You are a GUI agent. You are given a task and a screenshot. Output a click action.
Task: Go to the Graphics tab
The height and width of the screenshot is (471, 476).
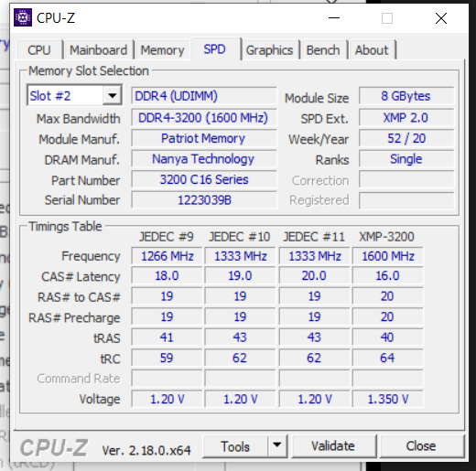269,50
